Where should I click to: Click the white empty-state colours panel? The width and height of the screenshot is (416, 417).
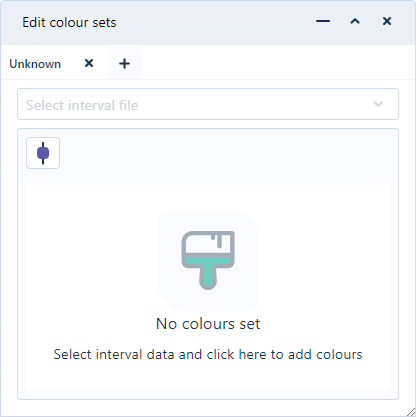[x=208, y=288]
